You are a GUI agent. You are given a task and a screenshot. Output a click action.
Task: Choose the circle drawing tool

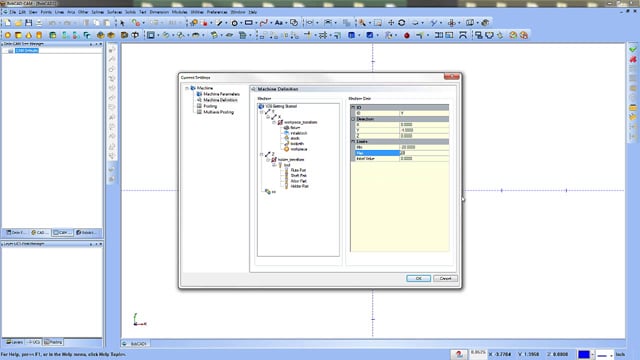(235, 23)
